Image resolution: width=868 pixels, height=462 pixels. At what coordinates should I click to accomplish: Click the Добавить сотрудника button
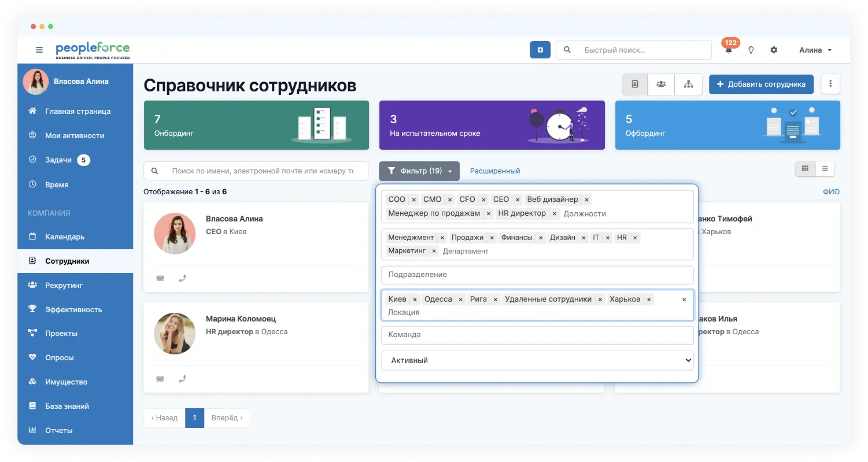pos(761,84)
